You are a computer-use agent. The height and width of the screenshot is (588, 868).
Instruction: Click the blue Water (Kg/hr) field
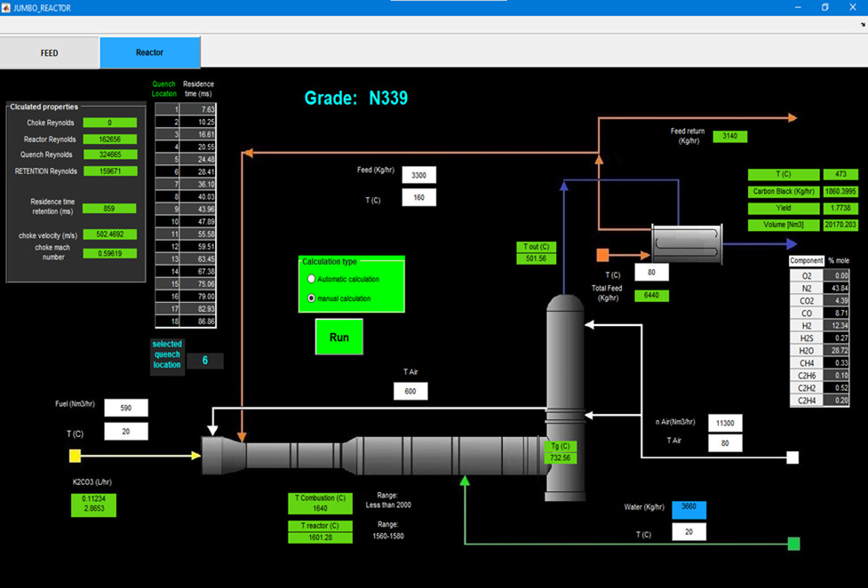(689, 510)
